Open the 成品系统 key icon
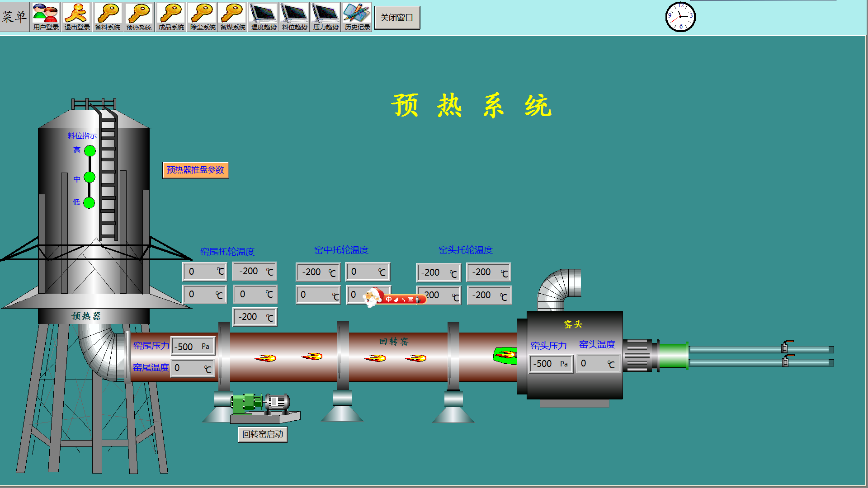The width and height of the screenshot is (868, 488). 171,17
